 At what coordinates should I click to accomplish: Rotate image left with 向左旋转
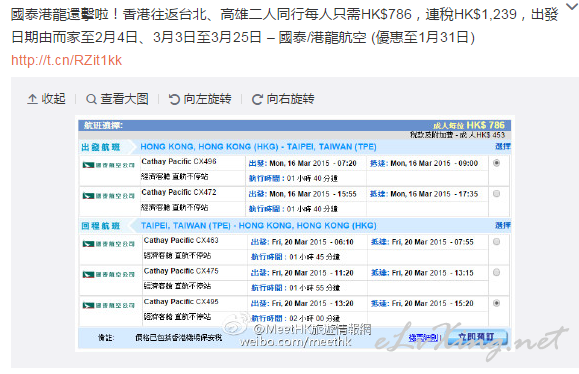click(x=200, y=99)
